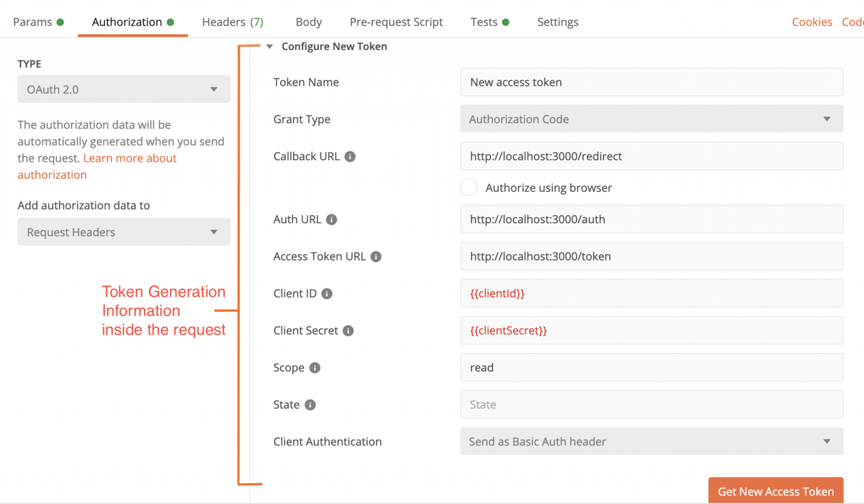Switch to the Headers tab
Viewport: 864px width, 504px height.
(x=232, y=22)
